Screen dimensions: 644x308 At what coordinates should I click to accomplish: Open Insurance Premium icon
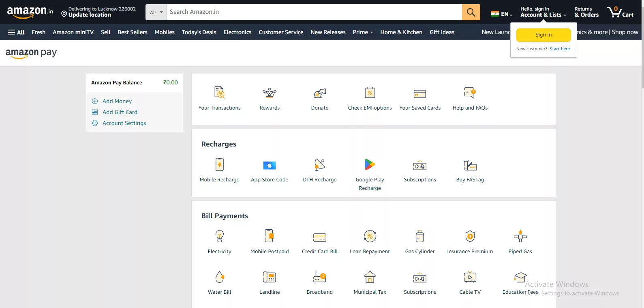[x=470, y=236]
